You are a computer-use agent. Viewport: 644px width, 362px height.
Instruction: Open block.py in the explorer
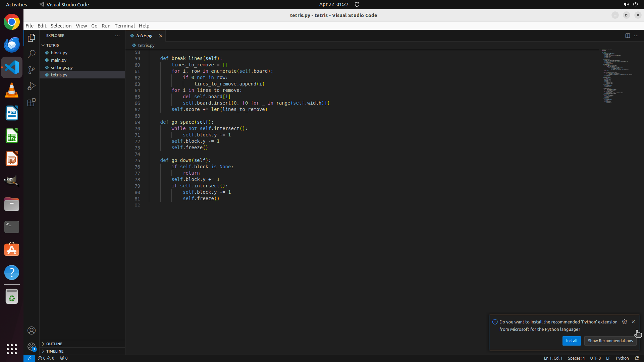(59, 53)
